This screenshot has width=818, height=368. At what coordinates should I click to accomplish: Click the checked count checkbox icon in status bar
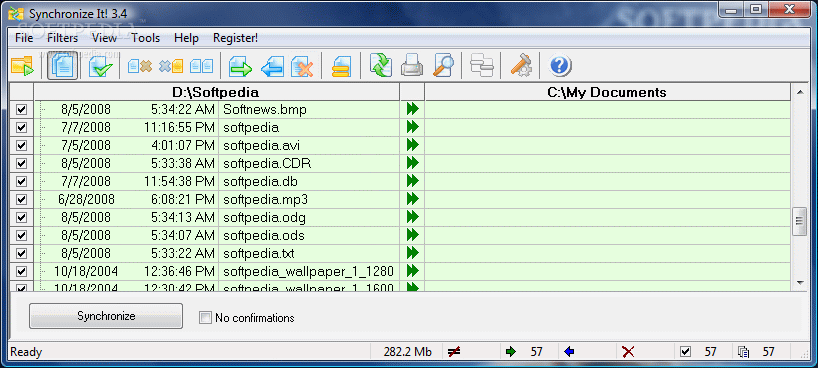pyautogui.click(x=686, y=352)
